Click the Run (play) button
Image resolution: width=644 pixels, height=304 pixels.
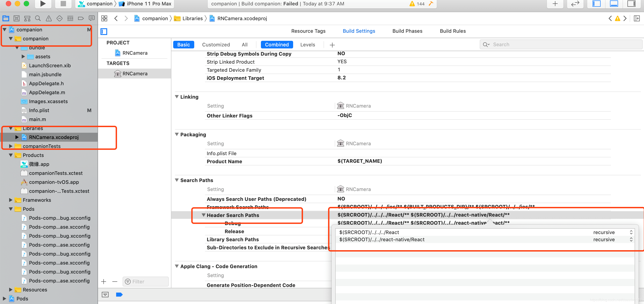[x=43, y=4]
